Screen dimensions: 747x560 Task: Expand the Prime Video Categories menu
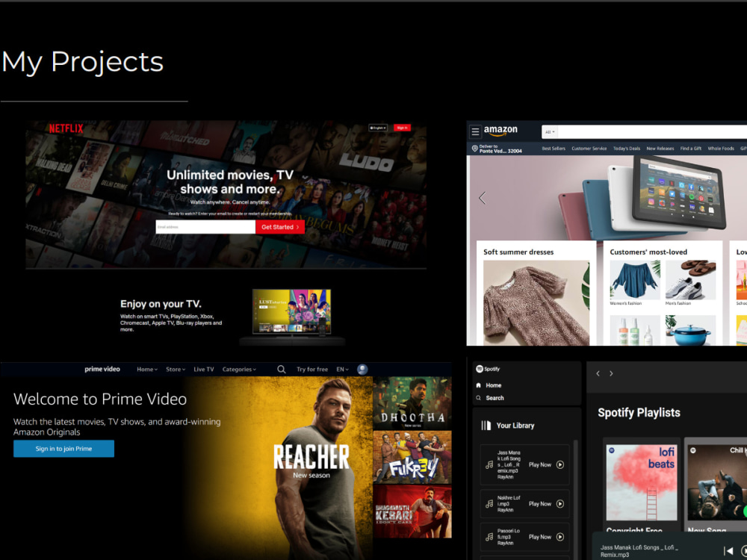pos(239,370)
